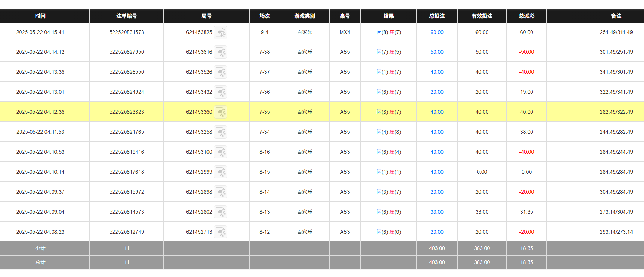
Task: Select bet number 522520831573 cell
Action: click(126, 33)
